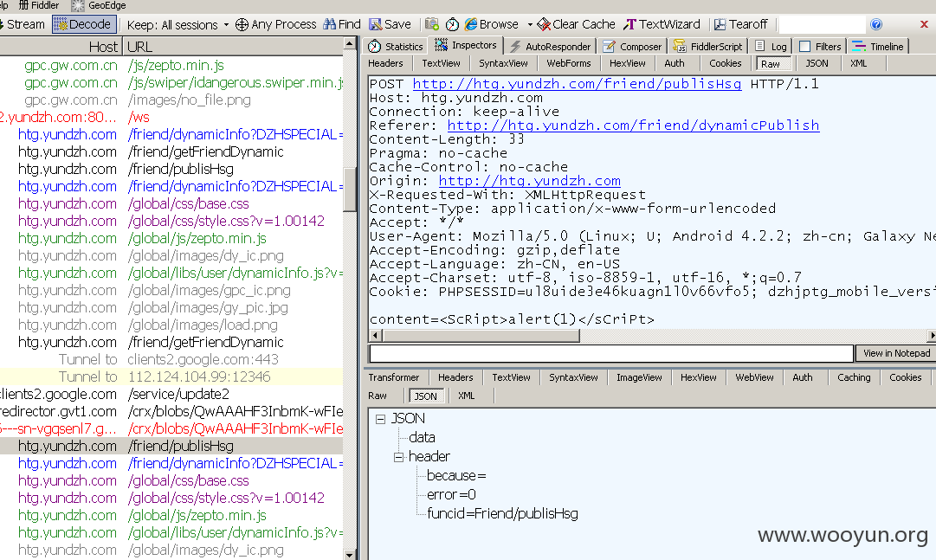Screen dimensions: 936x560
Task: Click the raw request horizontal scrollbar thumb
Action: point(481,336)
